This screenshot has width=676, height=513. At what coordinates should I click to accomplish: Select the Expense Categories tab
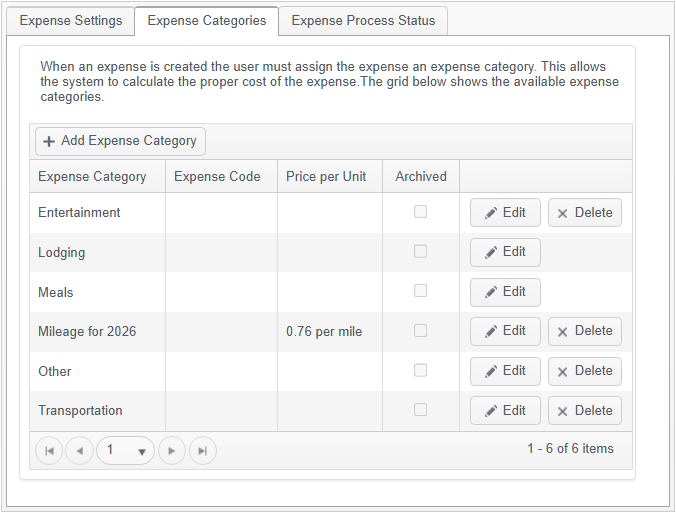[207, 21]
